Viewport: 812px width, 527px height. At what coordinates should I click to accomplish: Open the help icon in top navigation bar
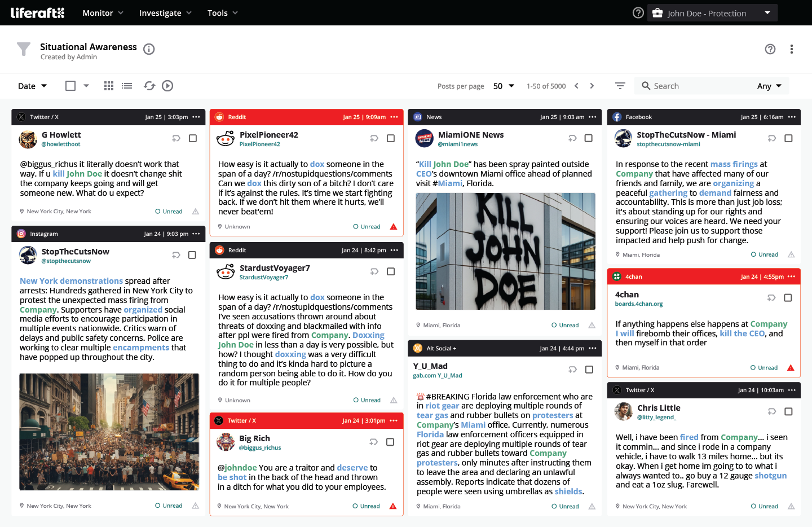coord(638,12)
